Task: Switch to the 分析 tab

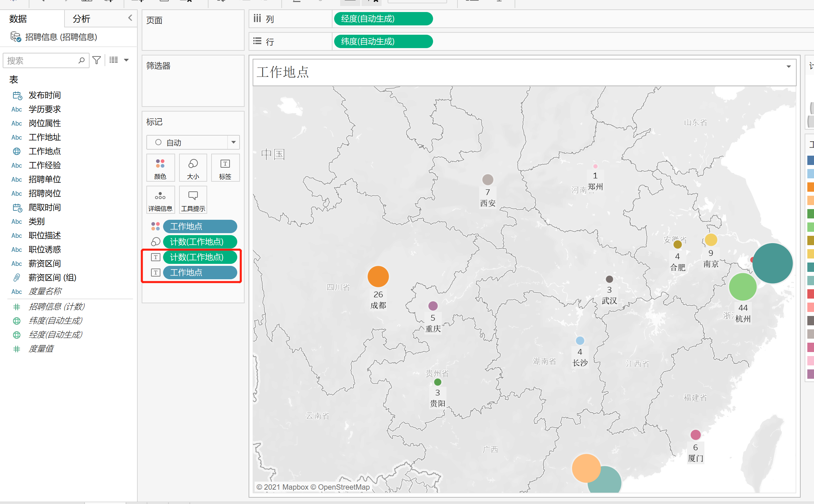Action: pyautogui.click(x=82, y=19)
